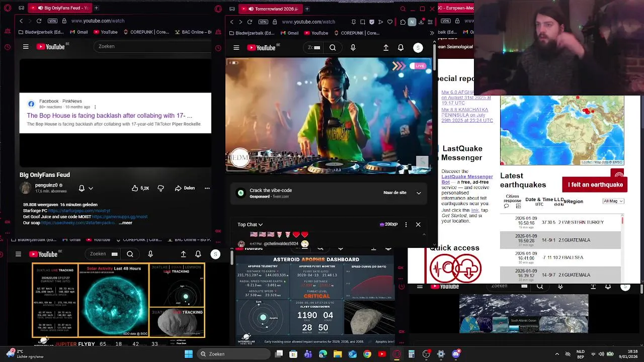
Task: Open COREPUNK bookmark in Tomorrowland window
Action: coord(356,33)
